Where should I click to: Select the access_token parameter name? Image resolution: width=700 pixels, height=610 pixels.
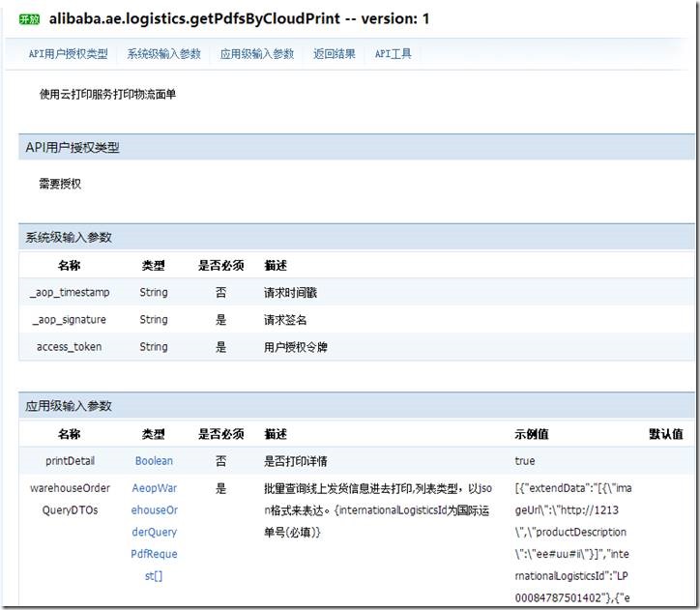click(70, 347)
